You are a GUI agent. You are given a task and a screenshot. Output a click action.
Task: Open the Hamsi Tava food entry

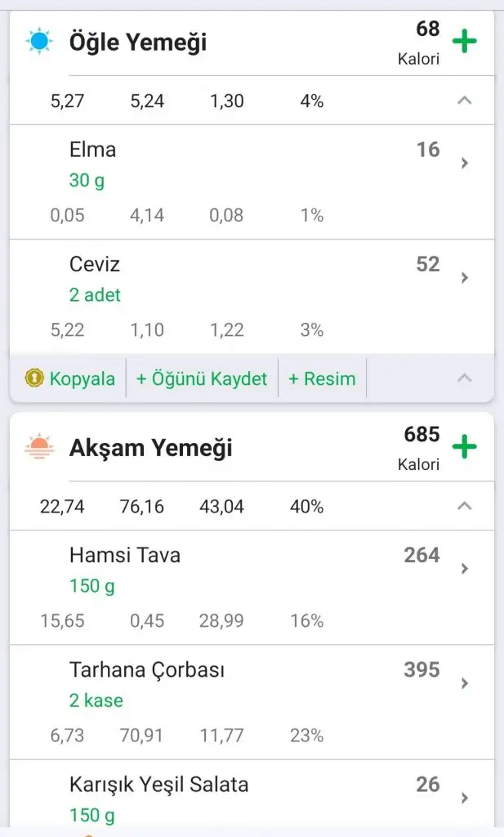click(x=125, y=556)
